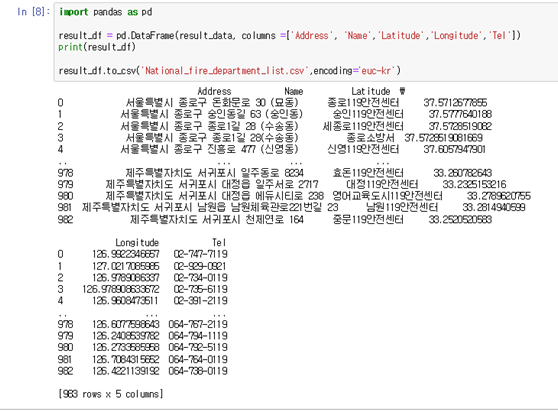Click the address containing 진흥로 477 (신영동)

click(x=210, y=149)
